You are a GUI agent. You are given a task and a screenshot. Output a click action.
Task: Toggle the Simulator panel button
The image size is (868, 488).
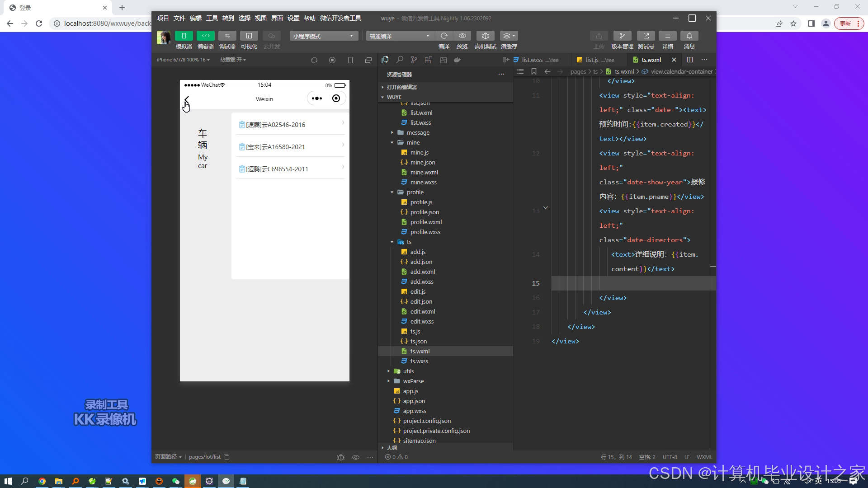184,36
